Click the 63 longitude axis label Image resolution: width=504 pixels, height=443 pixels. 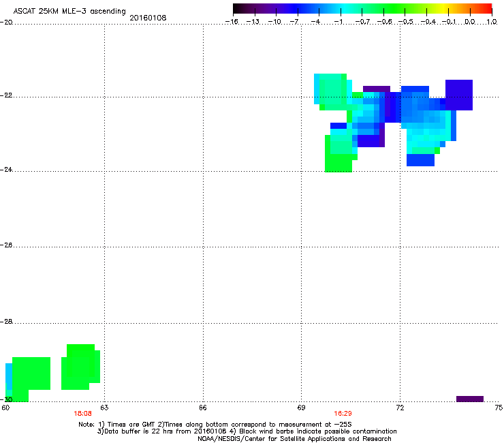[x=104, y=408]
